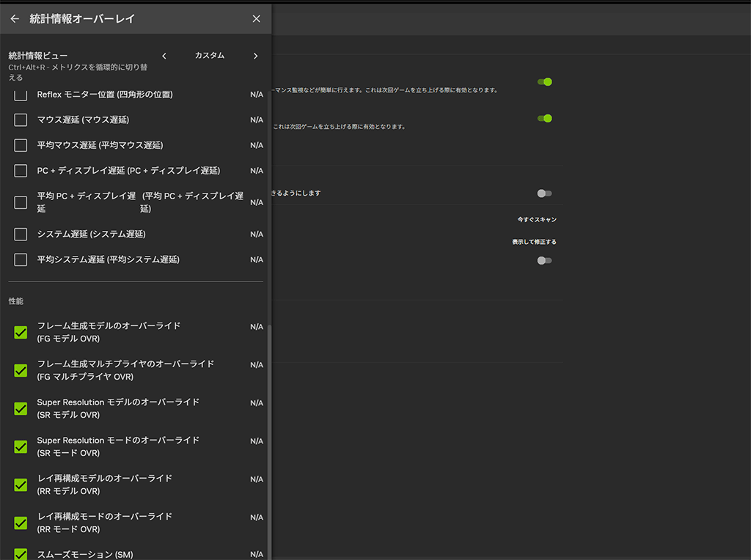
Task: Enable the grey toggle below 表示して修正する
Action: (x=545, y=260)
